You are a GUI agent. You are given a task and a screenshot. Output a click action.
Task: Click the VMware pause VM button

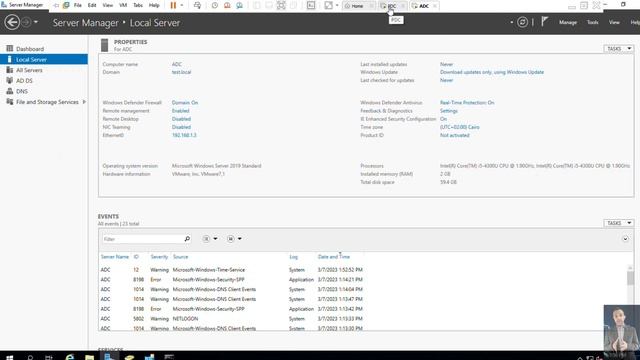173,5
